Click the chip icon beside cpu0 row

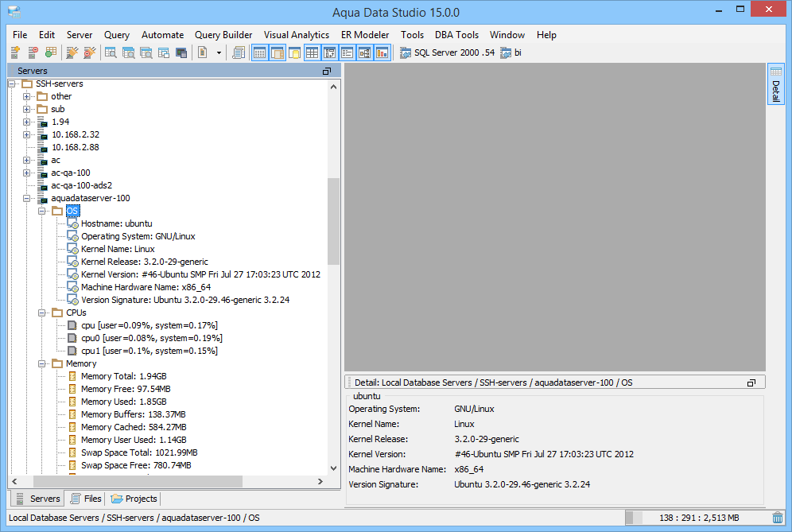pyautogui.click(x=72, y=338)
